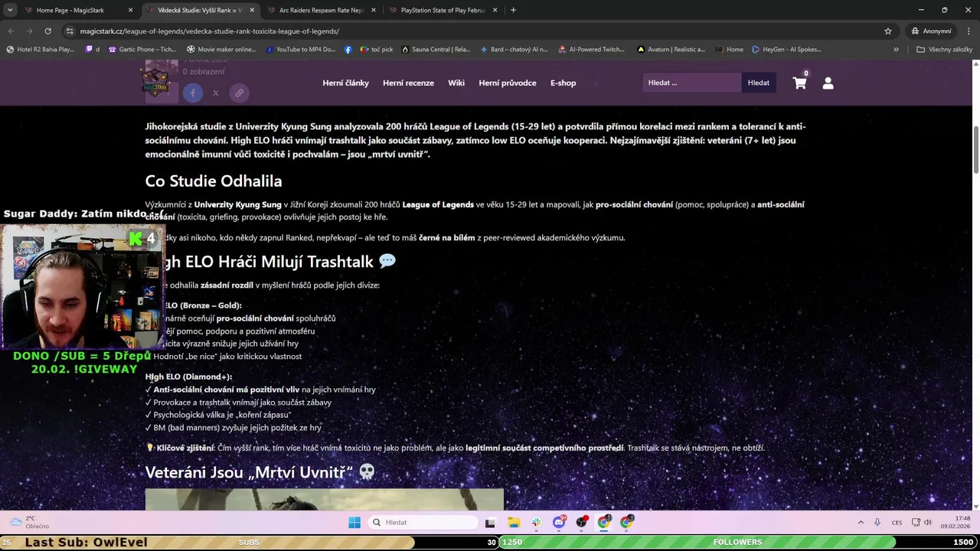
Task: Open weather widget 2°C Oblačno
Action: [x=28, y=522]
